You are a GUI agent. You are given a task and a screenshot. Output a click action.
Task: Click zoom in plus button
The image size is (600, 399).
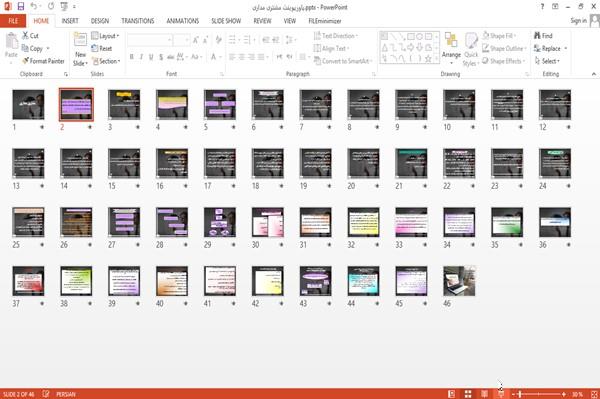(564, 394)
